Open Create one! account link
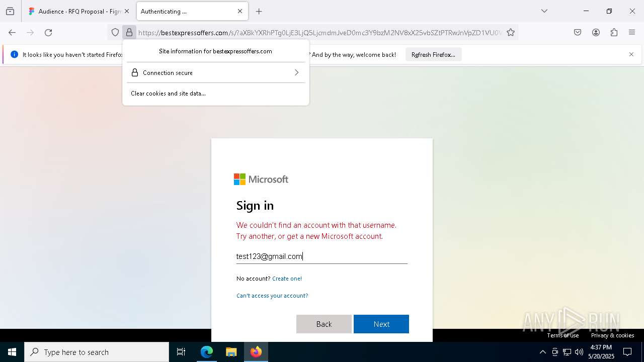Image resolution: width=644 pixels, height=362 pixels. pos(287,279)
